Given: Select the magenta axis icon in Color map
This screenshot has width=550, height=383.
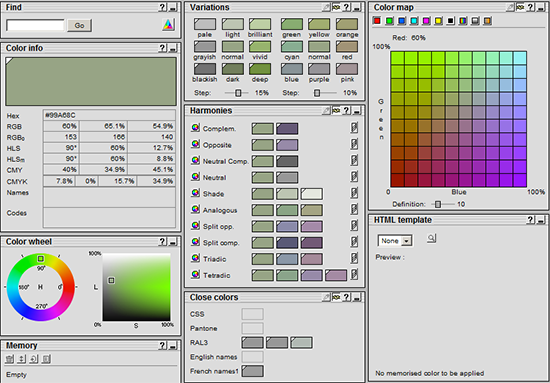Looking at the screenshot, I should (x=426, y=21).
